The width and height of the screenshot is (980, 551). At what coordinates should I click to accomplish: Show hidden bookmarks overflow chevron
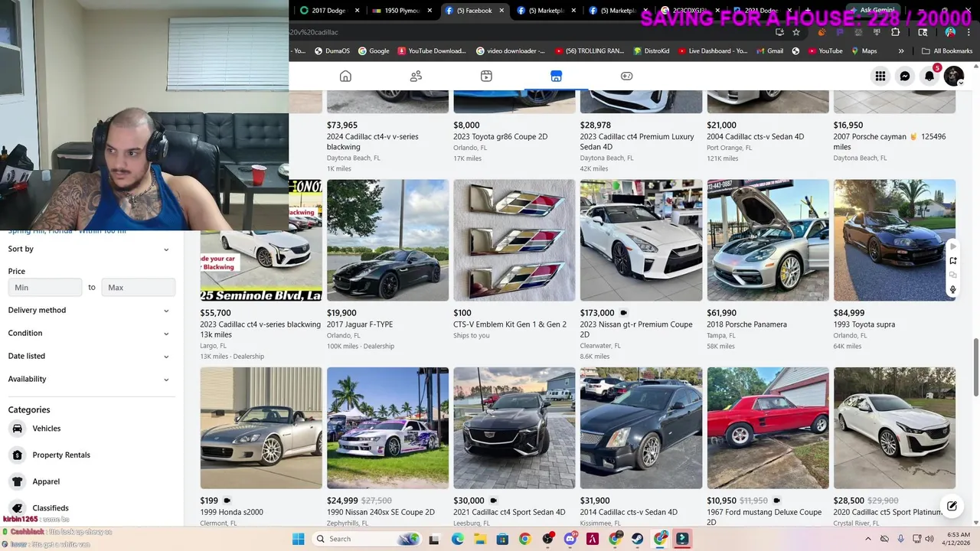901,51
